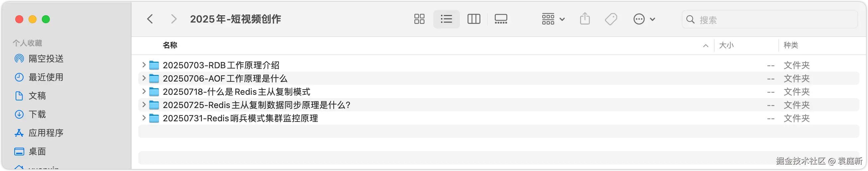Select the 20250706-AOF工作原理是什么 folder

225,79
